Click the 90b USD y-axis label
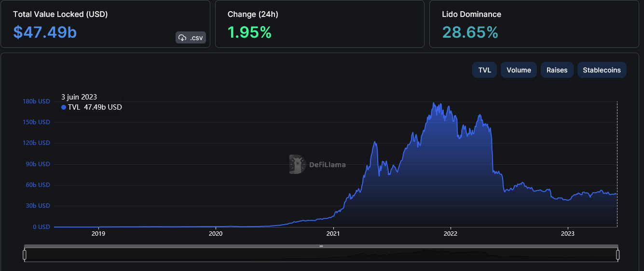Image resolution: width=644 pixels, height=271 pixels. (38, 164)
